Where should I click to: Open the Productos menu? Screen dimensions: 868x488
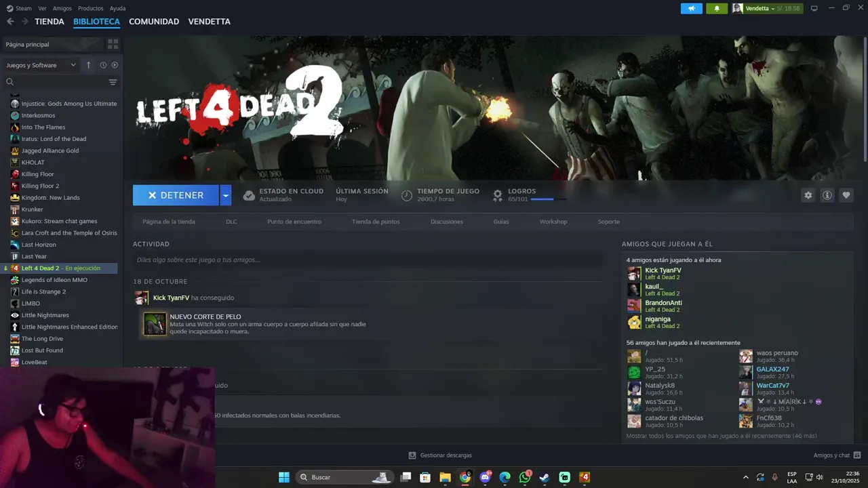[x=91, y=8]
